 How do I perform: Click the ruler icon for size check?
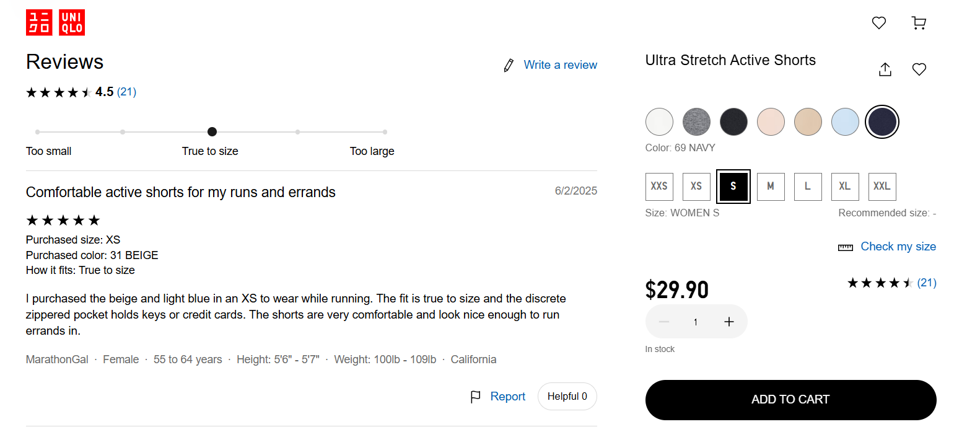846,247
